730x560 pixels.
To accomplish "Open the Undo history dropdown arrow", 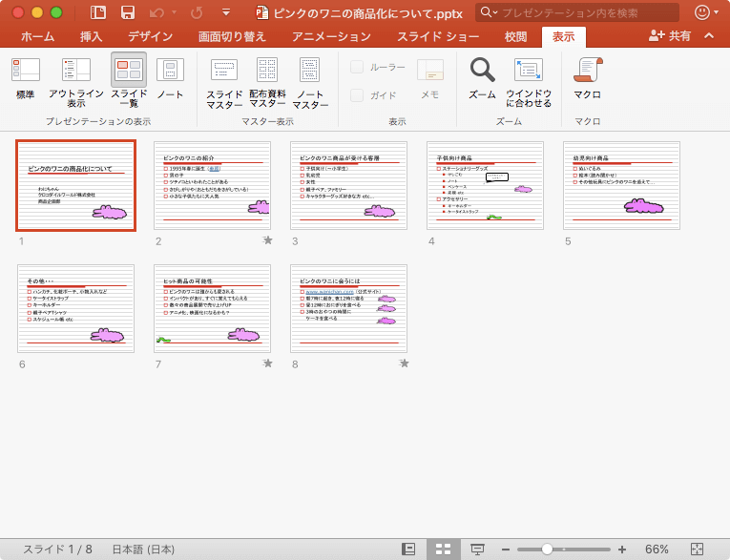I will click(174, 12).
